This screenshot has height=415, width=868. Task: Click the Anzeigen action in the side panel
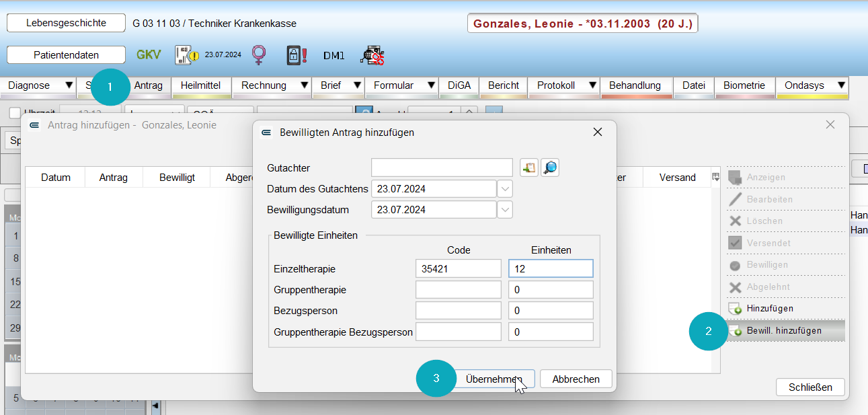point(785,178)
